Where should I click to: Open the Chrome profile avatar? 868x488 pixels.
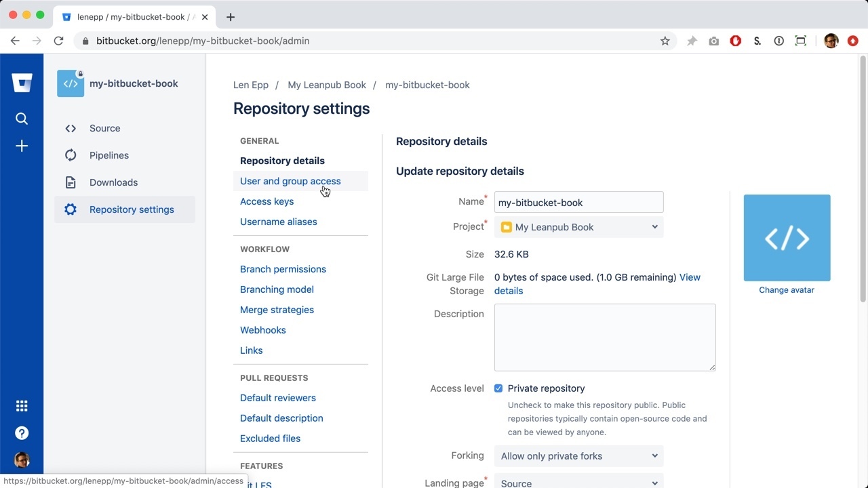point(831,41)
